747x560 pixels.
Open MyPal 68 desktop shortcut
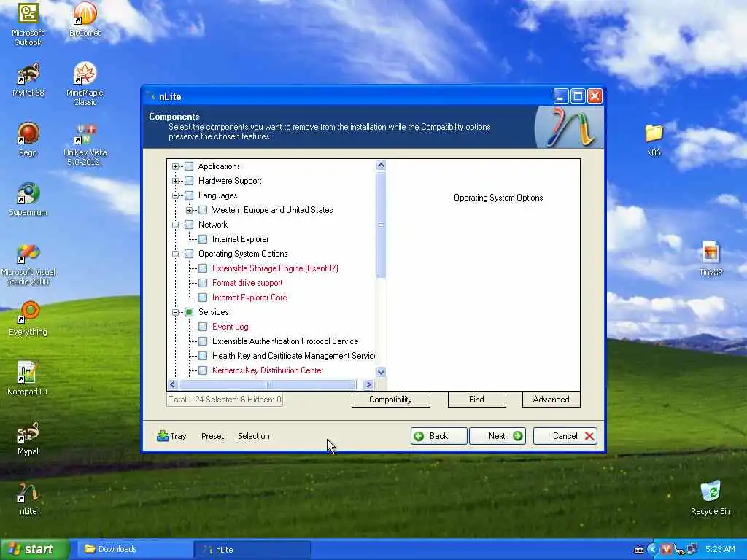pyautogui.click(x=28, y=80)
